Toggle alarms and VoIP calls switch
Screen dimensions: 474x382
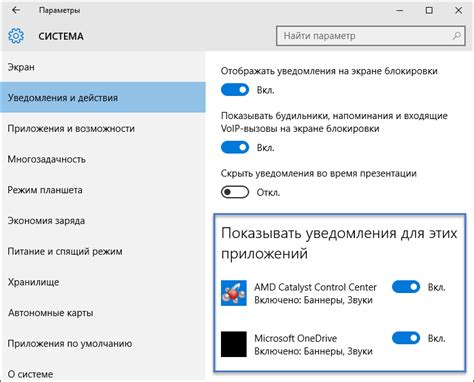coord(235,147)
